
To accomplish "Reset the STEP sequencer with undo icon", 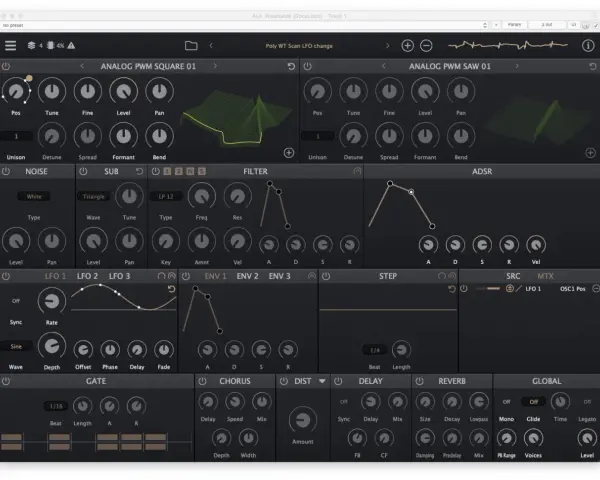I will pyautogui.click(x=452, y=289).
